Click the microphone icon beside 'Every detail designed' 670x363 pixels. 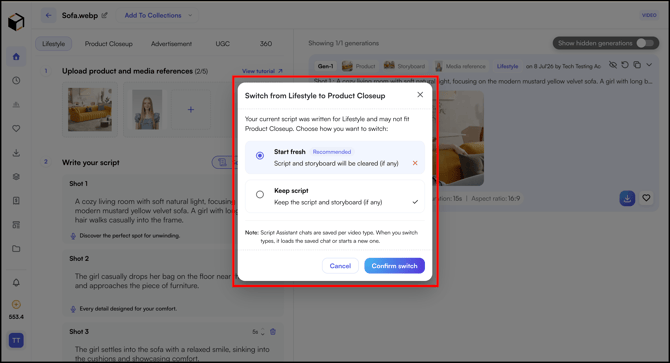tap(73, 309)
